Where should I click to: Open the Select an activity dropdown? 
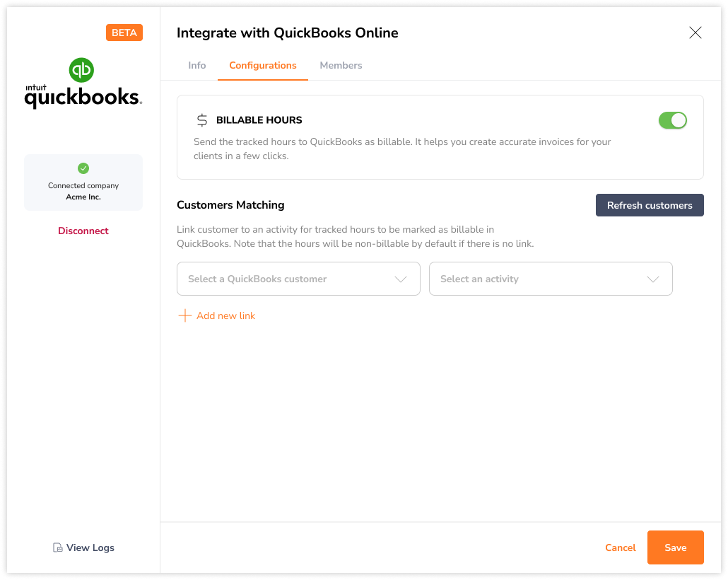[x=551, y=279]
